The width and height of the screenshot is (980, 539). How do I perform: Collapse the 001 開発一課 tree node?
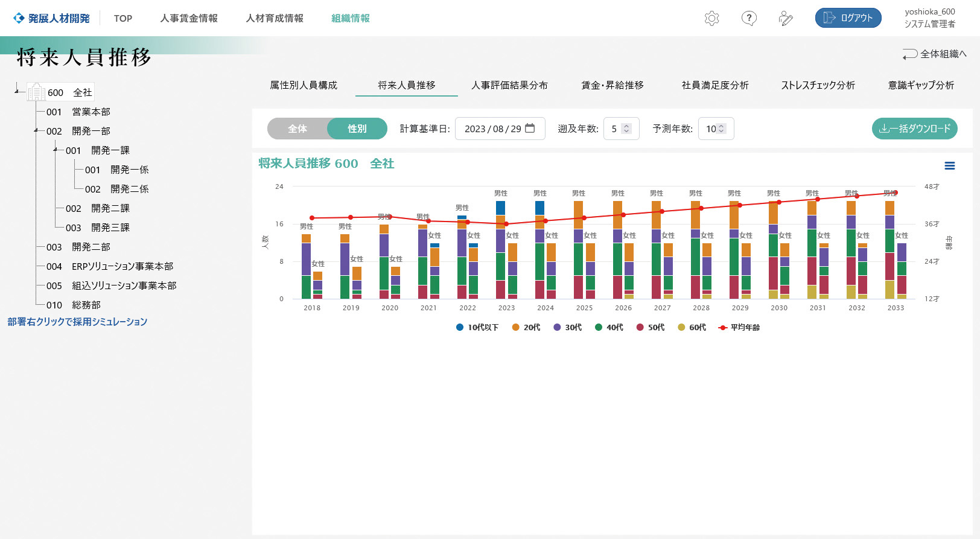click(56, 150)
